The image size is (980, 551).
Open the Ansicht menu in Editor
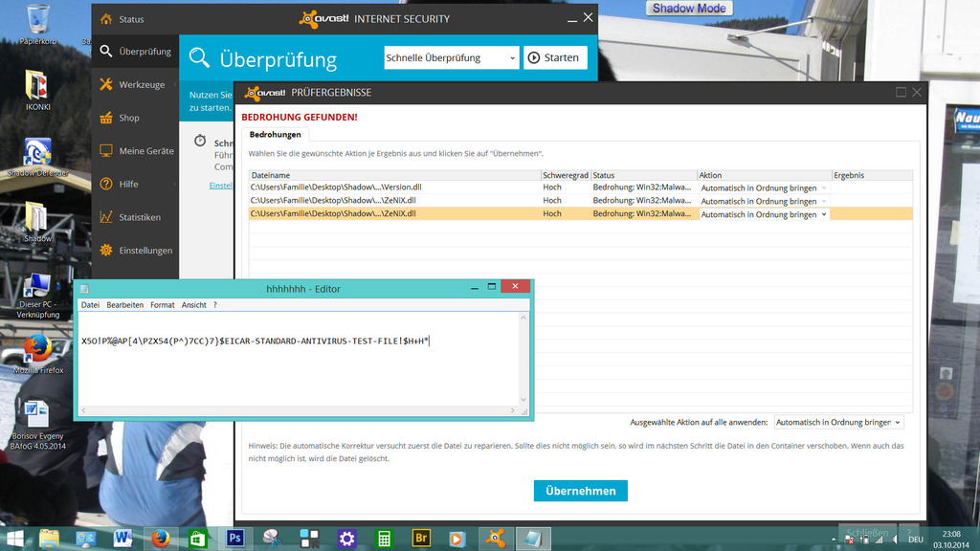point(193,305)
